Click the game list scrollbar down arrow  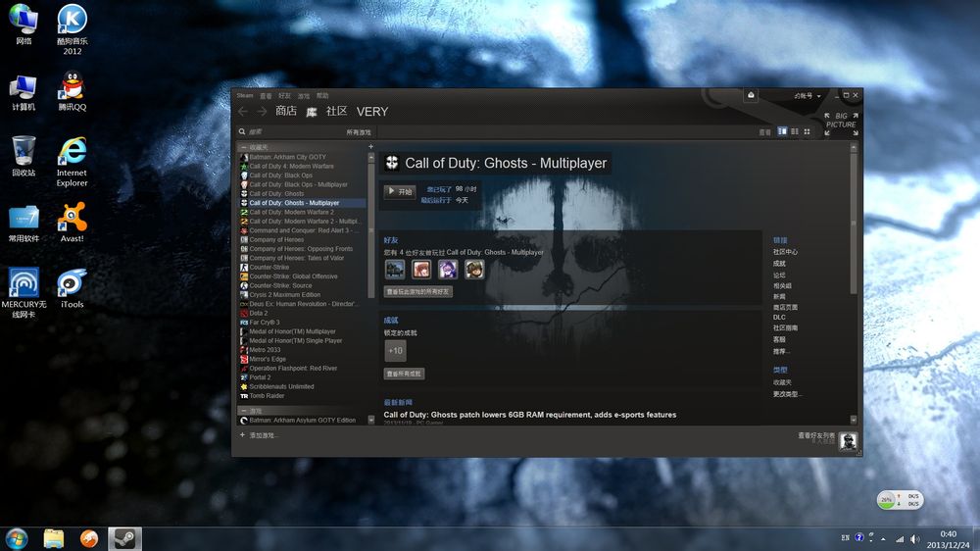pyautogui.click(x=371, y=421)
